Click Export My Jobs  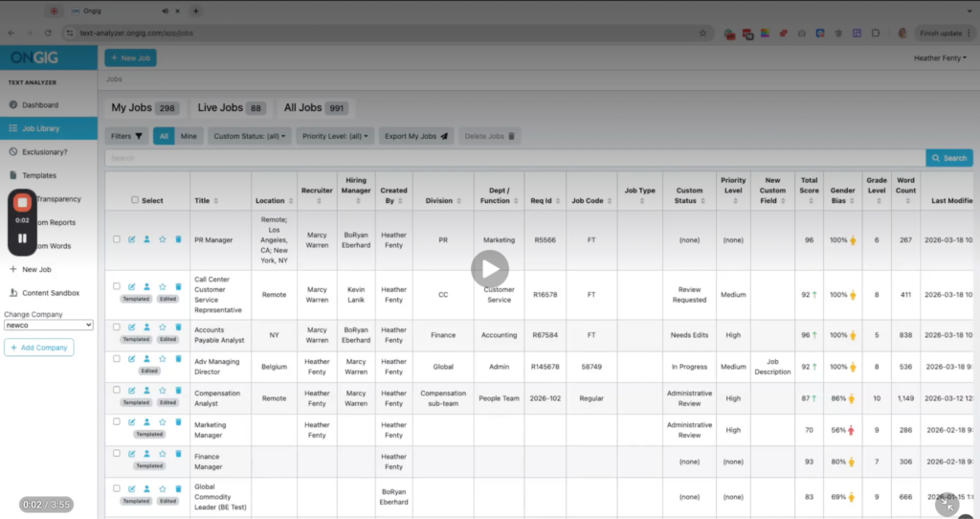tap(416, 136)
